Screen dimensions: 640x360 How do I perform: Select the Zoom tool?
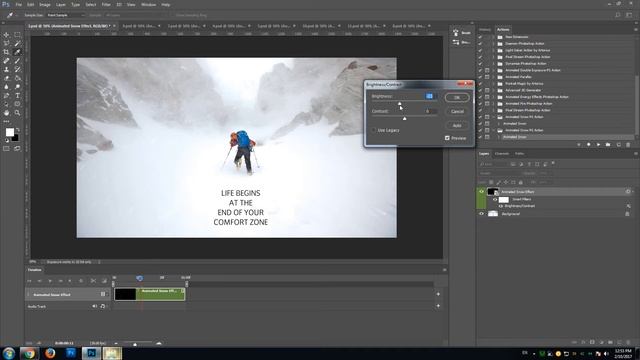[x=17, y=113]
